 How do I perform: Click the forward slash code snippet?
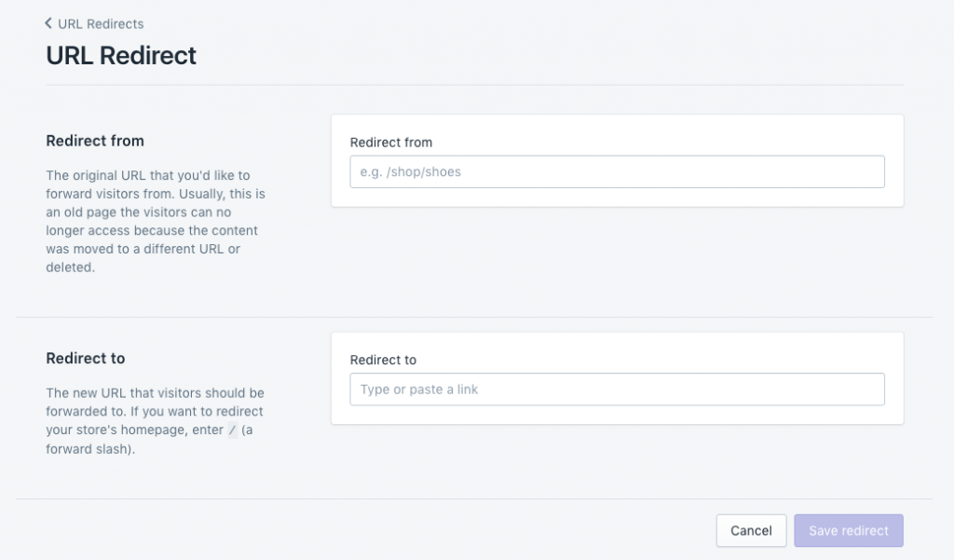coord(233,430)
